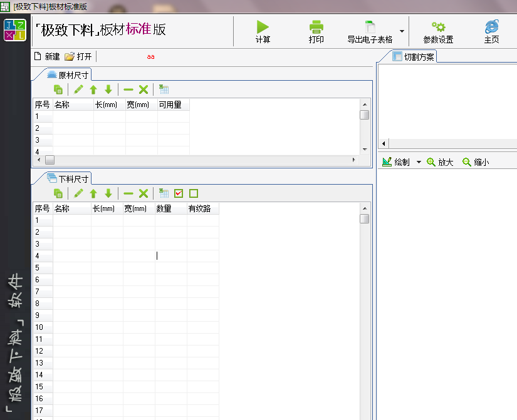Delete all with X in 原材尺寸 toolbar
This screenshot has height=420, width=517.
pos(144,90)
